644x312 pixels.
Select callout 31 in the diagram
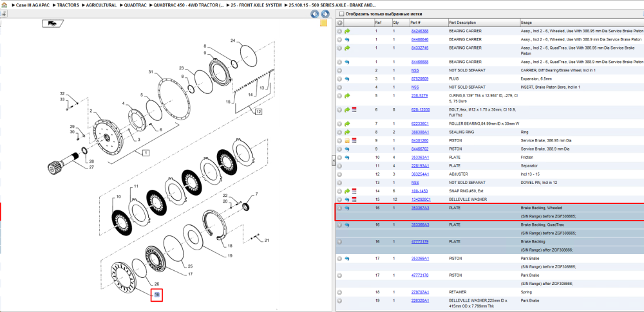click(x=151, y=72)
